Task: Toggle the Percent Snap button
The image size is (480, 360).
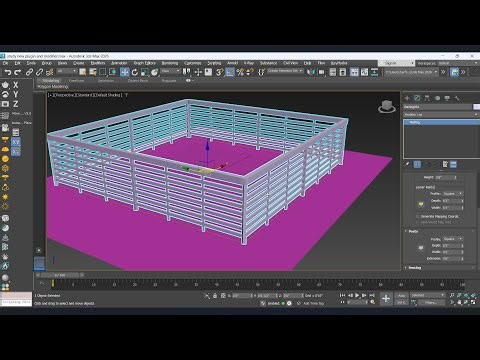Action: click(240, 72)
